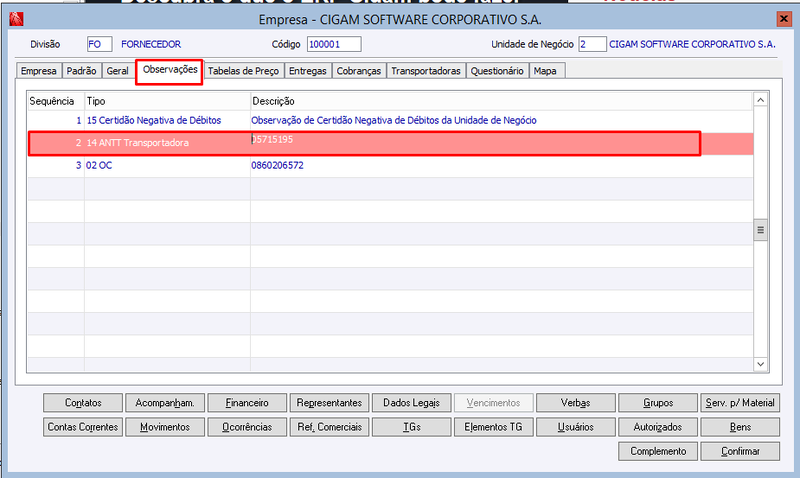
Task: Close the Empresa window
Action: 783,19
